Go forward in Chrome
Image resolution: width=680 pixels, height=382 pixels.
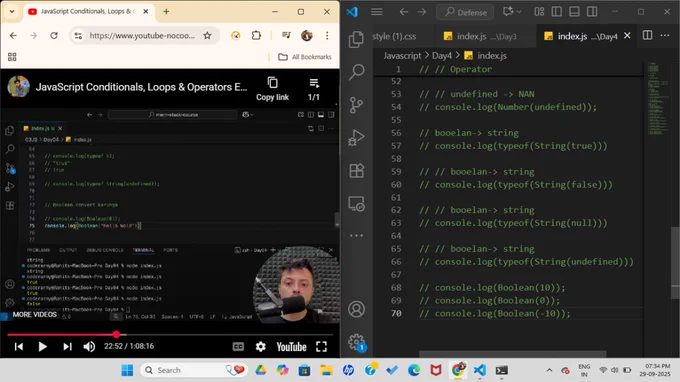point(33,36)
